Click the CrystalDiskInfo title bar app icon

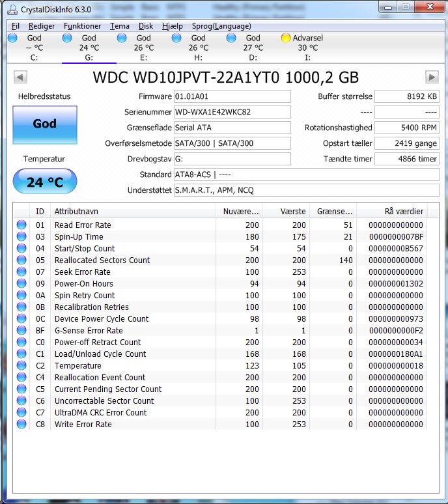click(x=12, y=10)
